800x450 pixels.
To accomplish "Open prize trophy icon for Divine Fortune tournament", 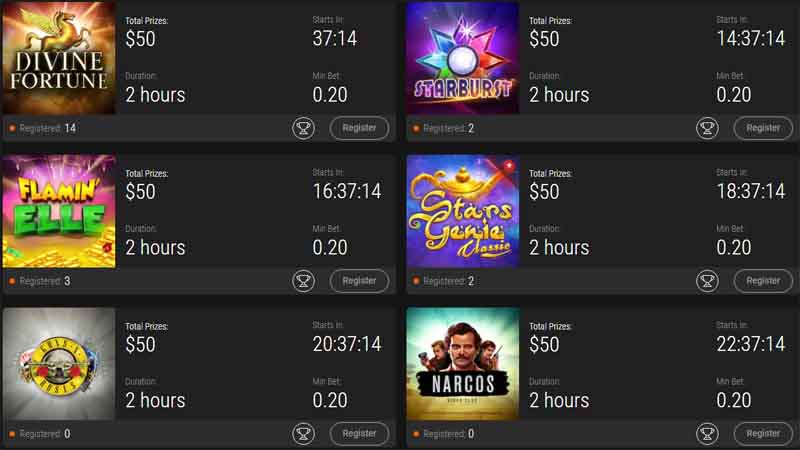I will tap(304, 128).
